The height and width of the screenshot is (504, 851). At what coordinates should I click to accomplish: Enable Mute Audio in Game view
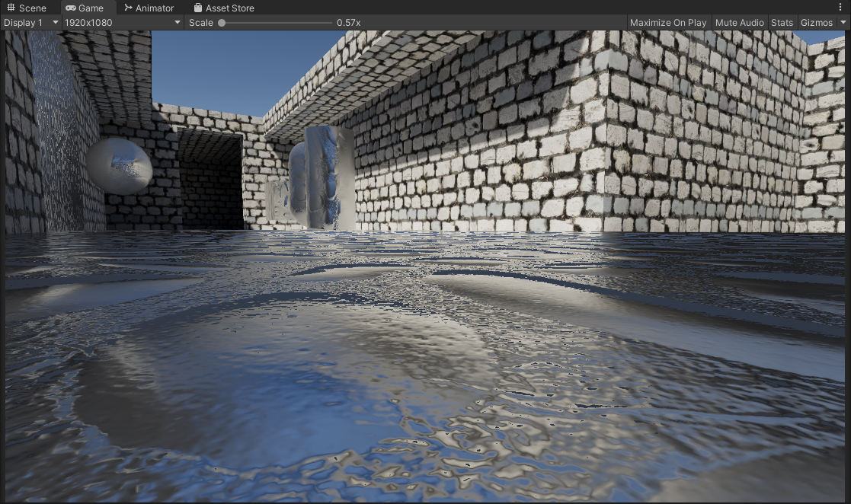tap(739, 23)
